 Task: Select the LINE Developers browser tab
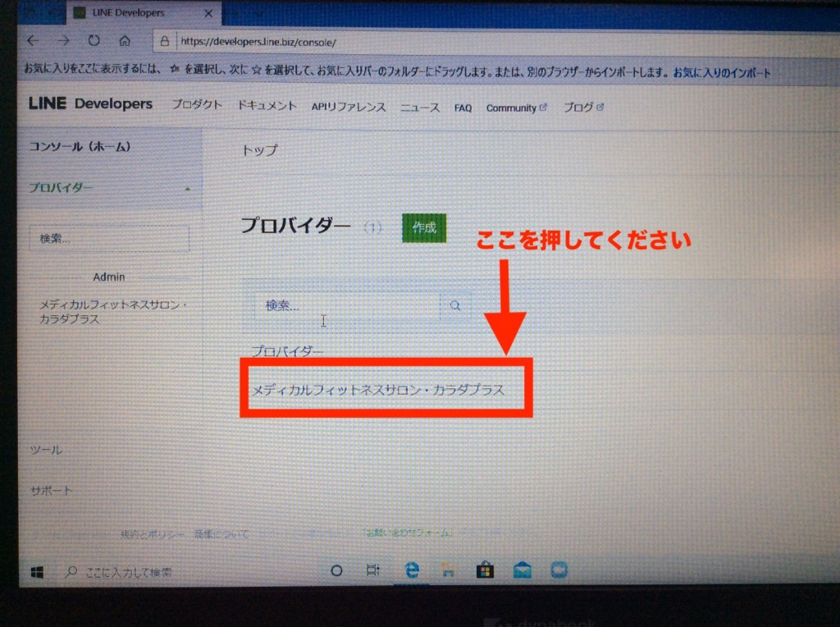(144, 13)
